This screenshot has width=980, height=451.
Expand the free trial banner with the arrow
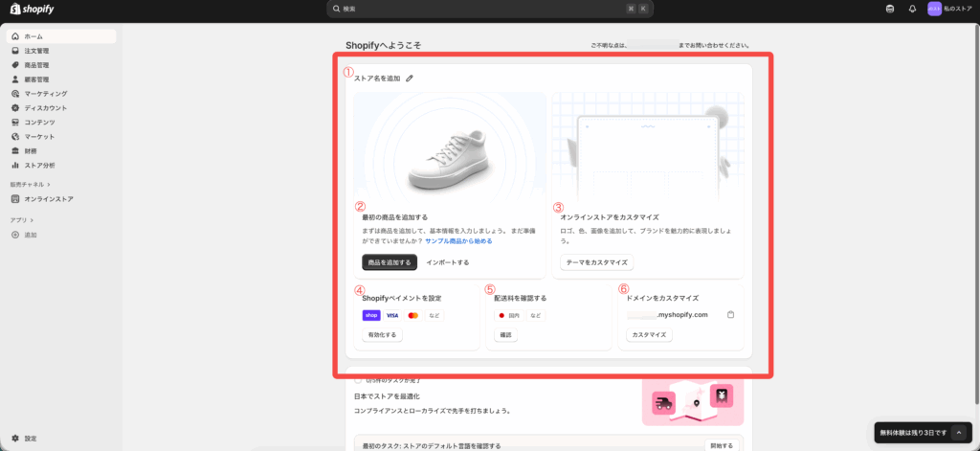coord(958,433)
